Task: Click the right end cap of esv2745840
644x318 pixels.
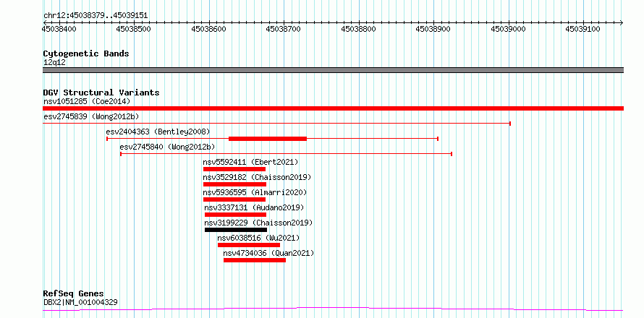Action: [452, 154]
